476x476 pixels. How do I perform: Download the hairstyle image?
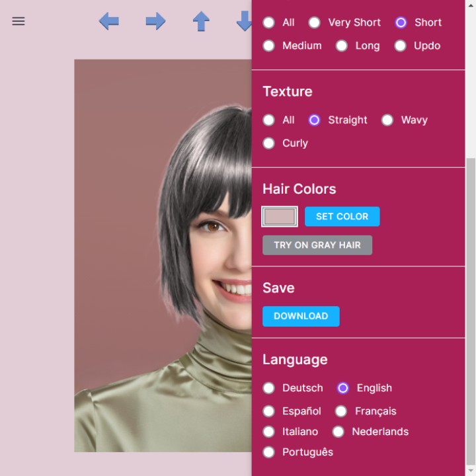(301, 316)
